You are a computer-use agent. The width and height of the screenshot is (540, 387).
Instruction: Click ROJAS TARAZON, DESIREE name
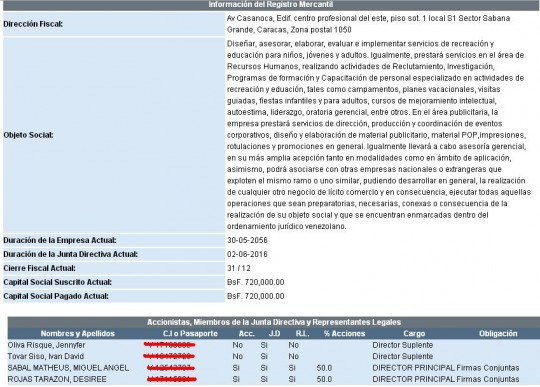pyautogui.click(x=57, y=379)
